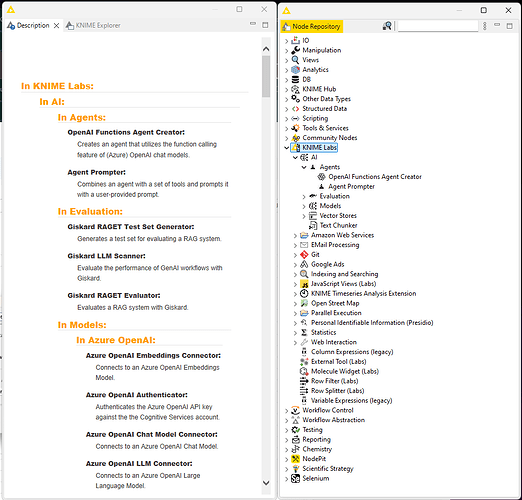Collapse the Agents folder
Screen dimensions: 522x500
point(304,167)
